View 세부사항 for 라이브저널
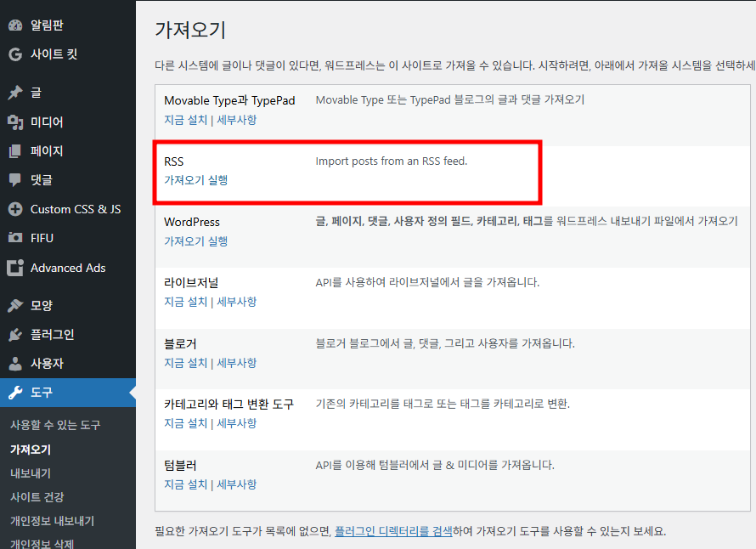This screenshot has width=756, height=549. (237, 302)
